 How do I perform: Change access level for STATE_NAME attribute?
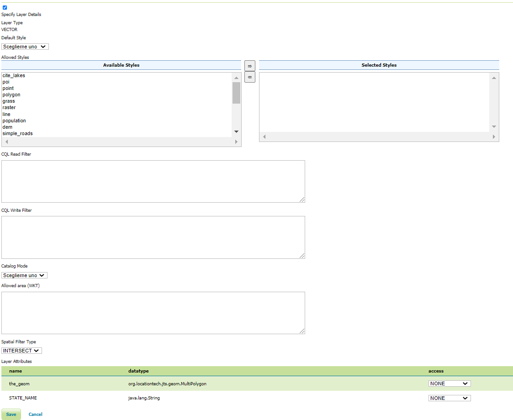pos(450,398)
